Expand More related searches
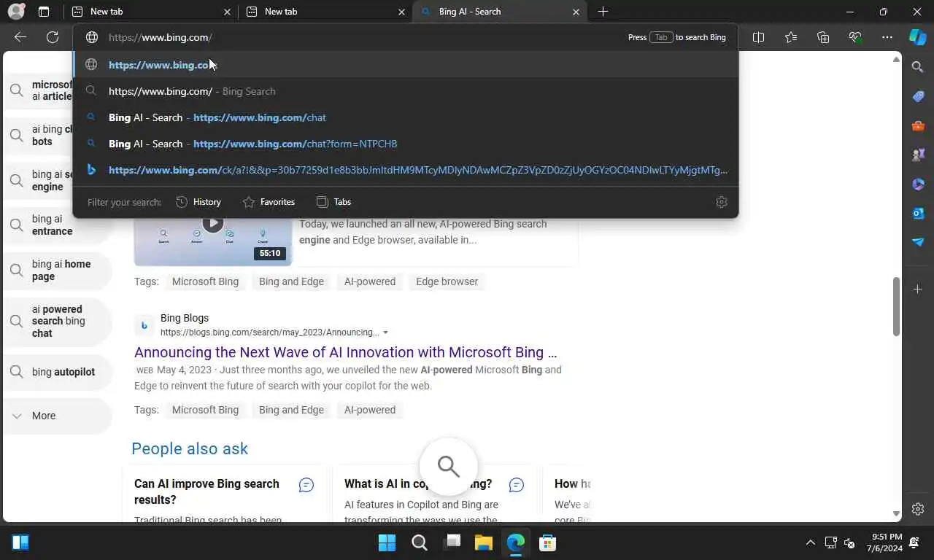The width and height of the screenshot is (934, 560). pyautogui.click(x=57, y=416)
